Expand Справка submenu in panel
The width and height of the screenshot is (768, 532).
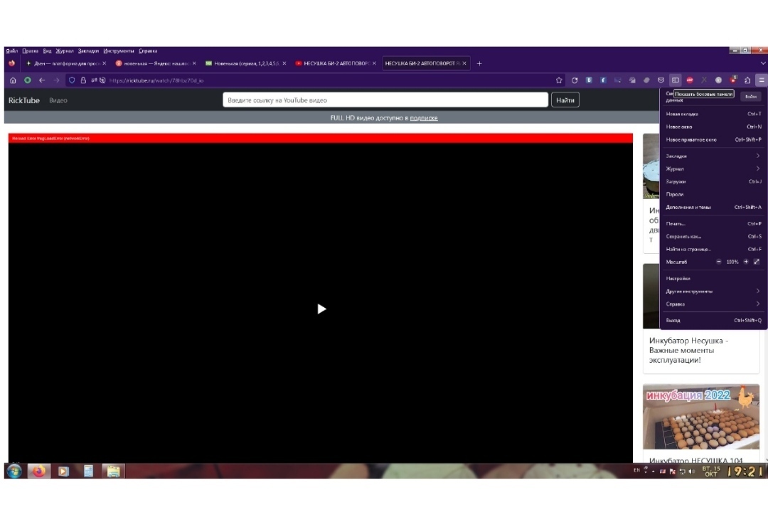click(713, 304)
